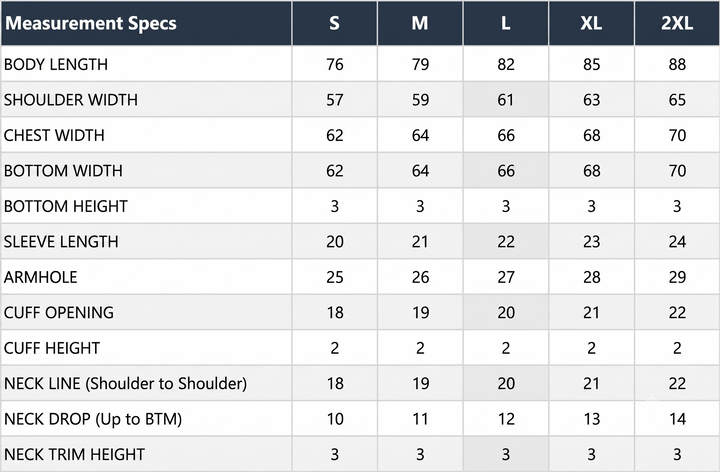Click the CUFF HEIGHT row label
This screenshot has width=720, height=472.
pos(52,348)
